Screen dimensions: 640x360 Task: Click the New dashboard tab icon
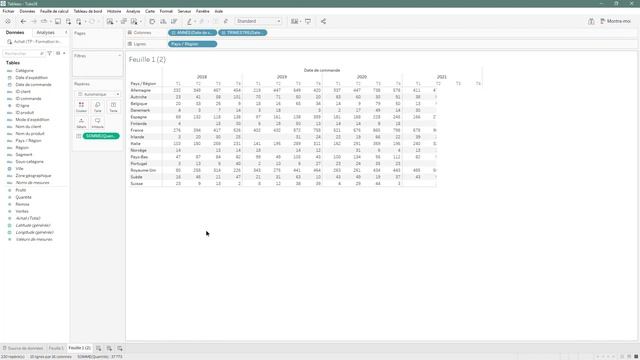[109, 348]
